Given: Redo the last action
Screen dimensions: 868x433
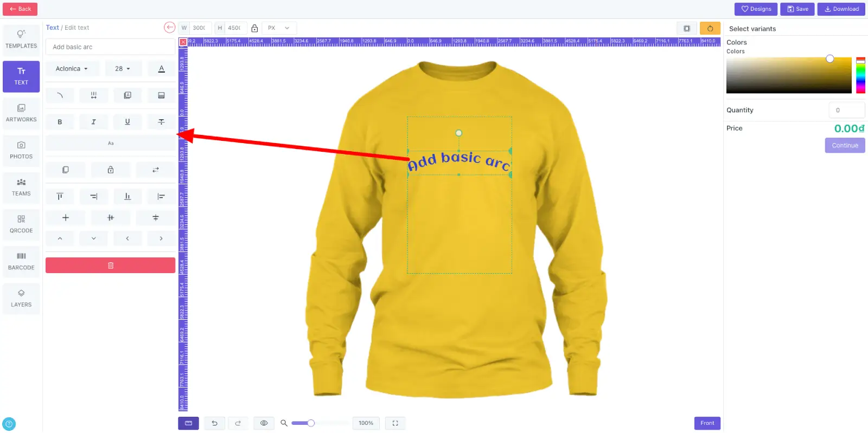Looking at the screenshot, I should coord(238,423).
